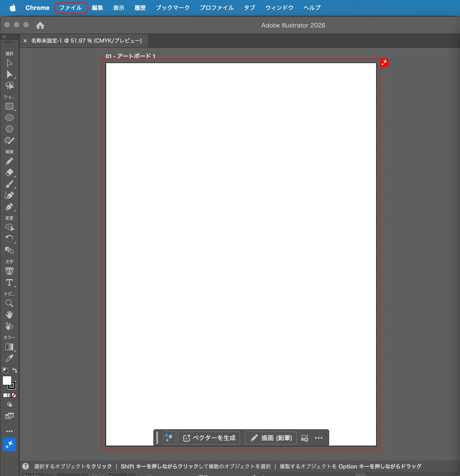This screenshot has height=476, width=460.
Task: Open Edit Toolbar three-dots button
Action: pyautogui.click(x=10, y=431)
